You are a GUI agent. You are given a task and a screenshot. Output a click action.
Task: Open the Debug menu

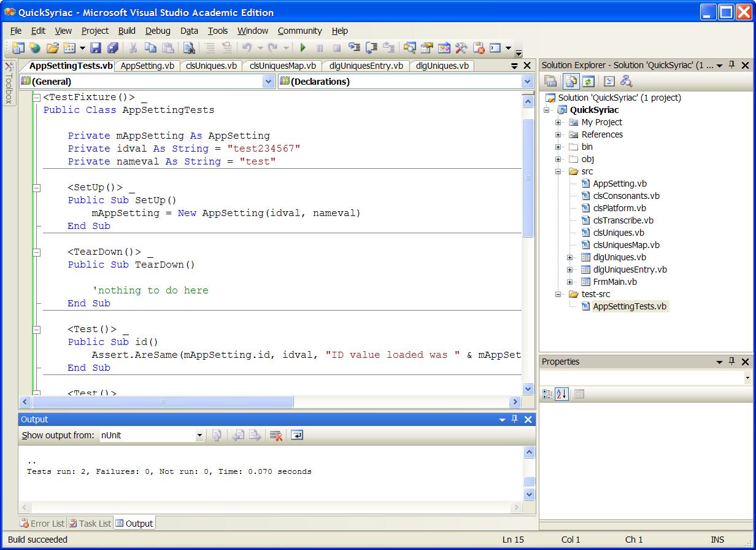click(x=158, y=31)
